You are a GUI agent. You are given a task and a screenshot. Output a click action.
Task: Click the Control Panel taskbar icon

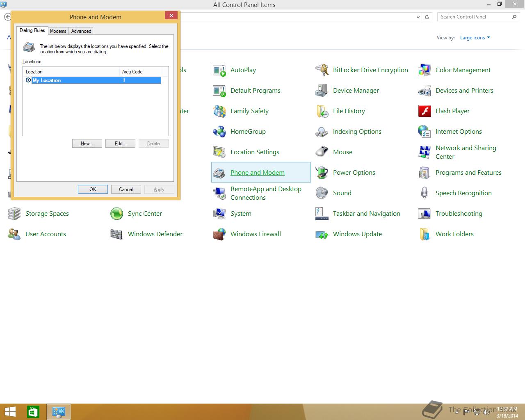coord(59,412)
